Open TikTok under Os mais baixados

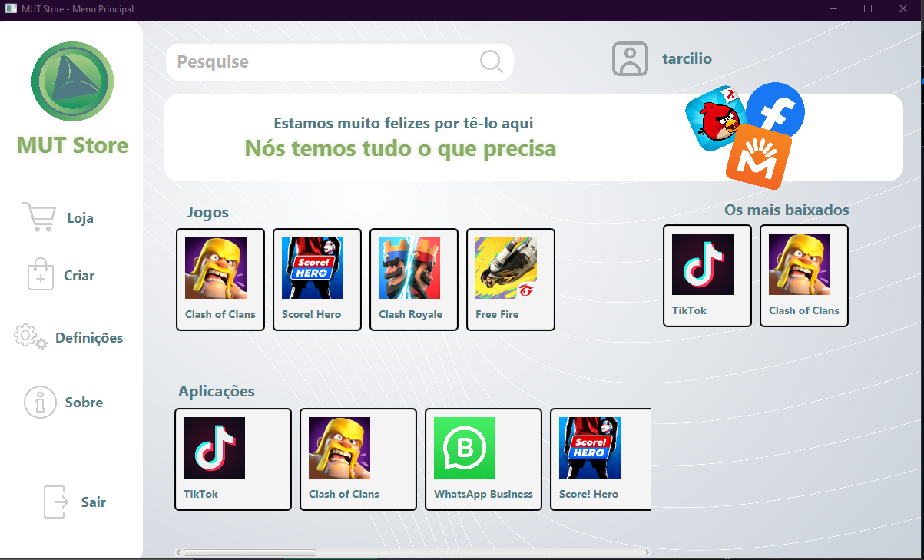pyautogui.click(x=707, y=276)
